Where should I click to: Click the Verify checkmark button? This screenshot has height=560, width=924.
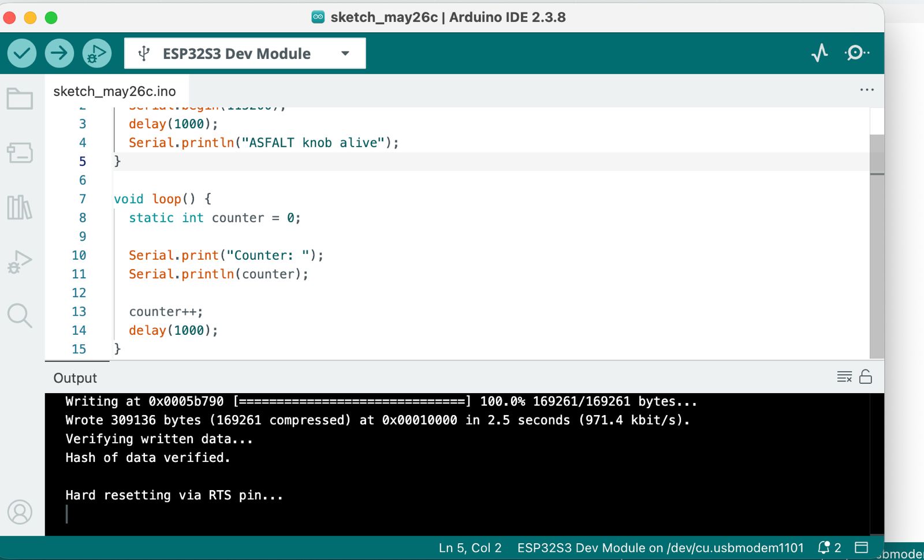(x=22, y=53)
